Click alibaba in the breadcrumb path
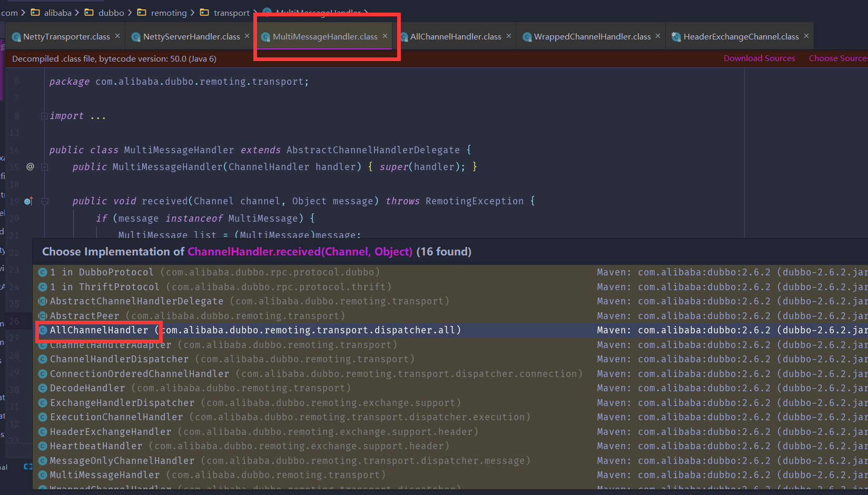 [x=57, y=13]
